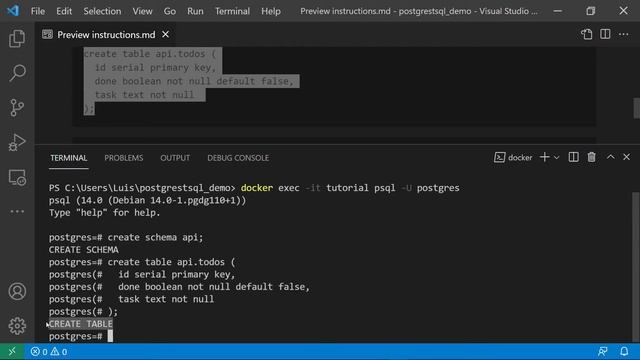Open the Accounts menu
The height and width of the screenshot is (360, 640).
coord(17,291)
